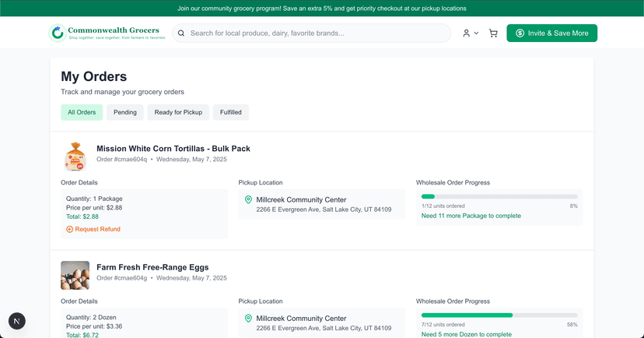
Task: Click the location pin for eggs order
Action: click(248, 319)
